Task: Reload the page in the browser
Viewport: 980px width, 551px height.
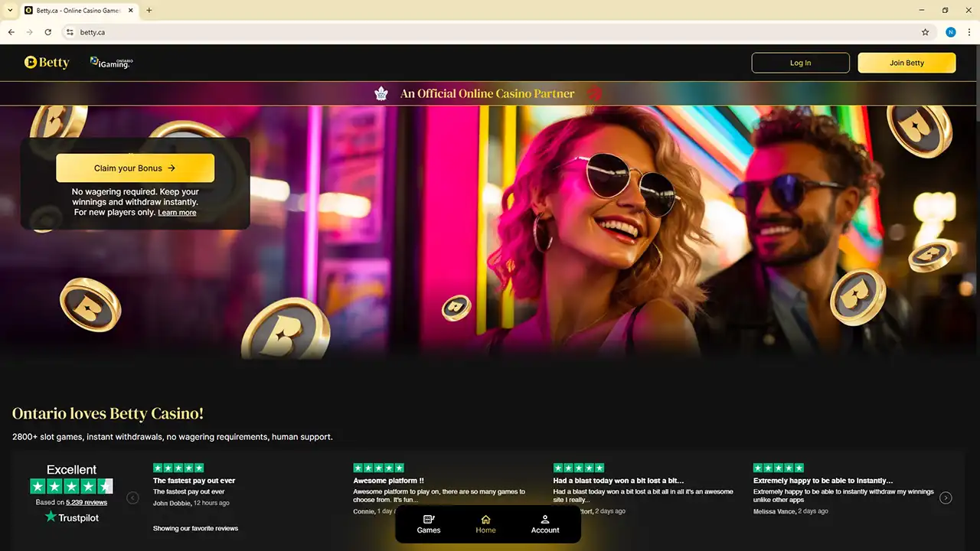Action: (x=48, y=32)
